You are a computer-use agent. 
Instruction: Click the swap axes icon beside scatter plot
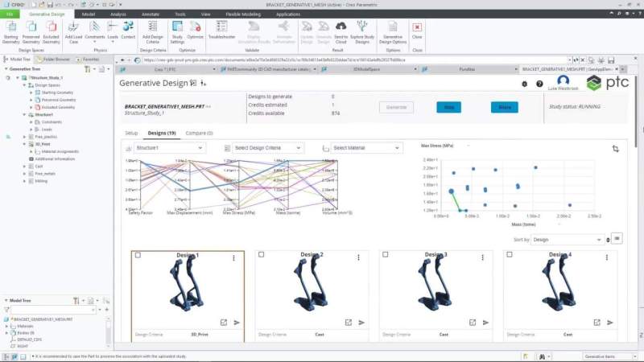point(615,149)
